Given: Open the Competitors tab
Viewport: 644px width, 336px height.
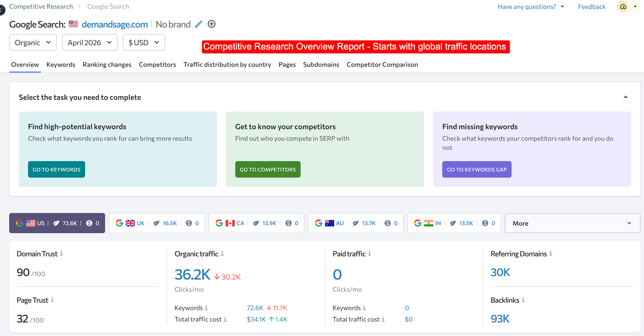Looking at the screenshot, I should click(157, 64).
